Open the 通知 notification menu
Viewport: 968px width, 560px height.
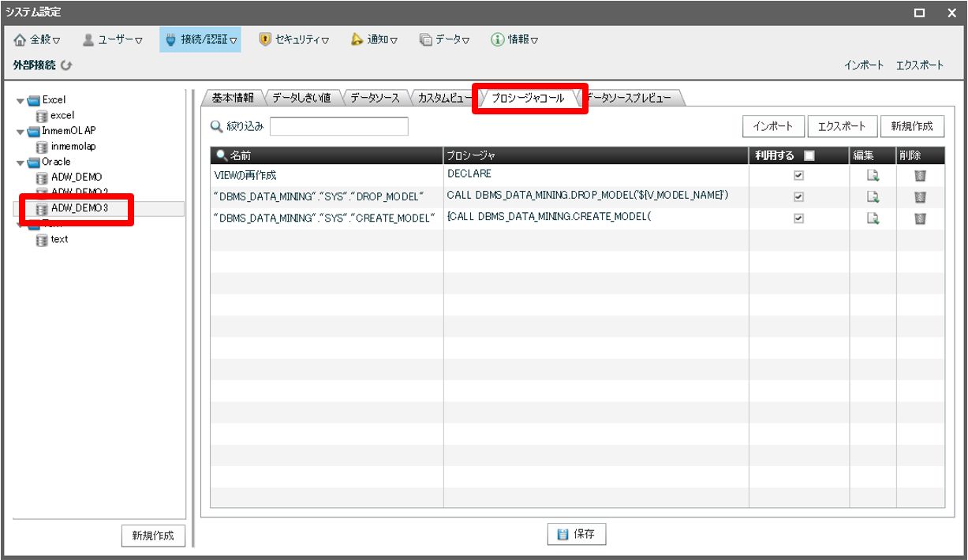(374, 39)
